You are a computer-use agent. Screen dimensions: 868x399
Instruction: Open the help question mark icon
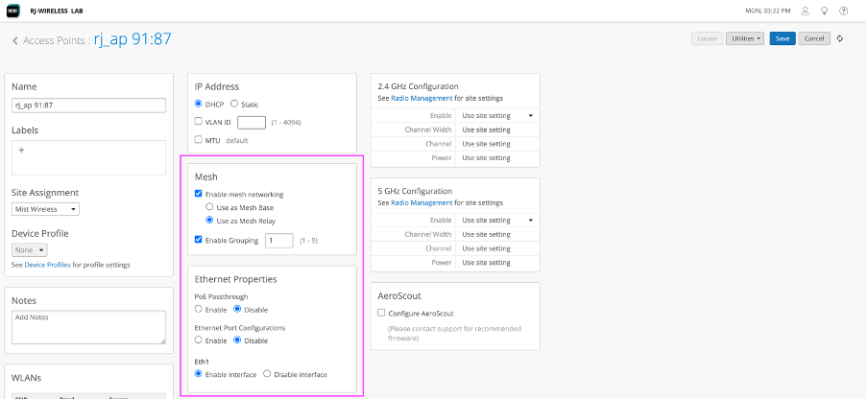844,11
